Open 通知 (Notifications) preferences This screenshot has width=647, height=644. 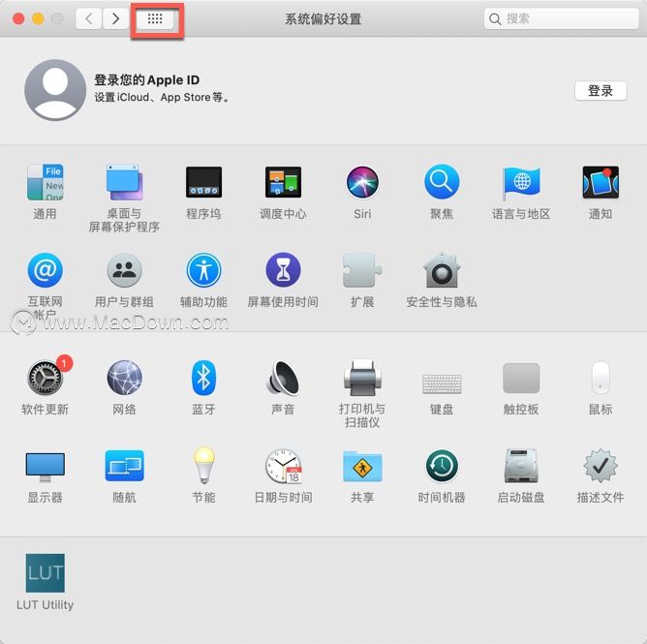[601, 182]
